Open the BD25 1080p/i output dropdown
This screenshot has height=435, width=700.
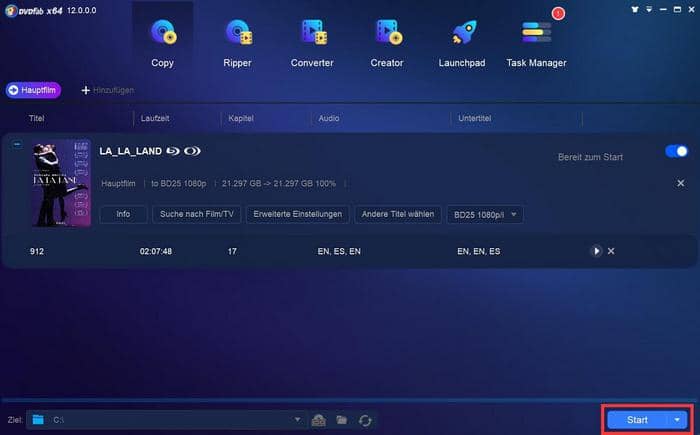(485, 215)
